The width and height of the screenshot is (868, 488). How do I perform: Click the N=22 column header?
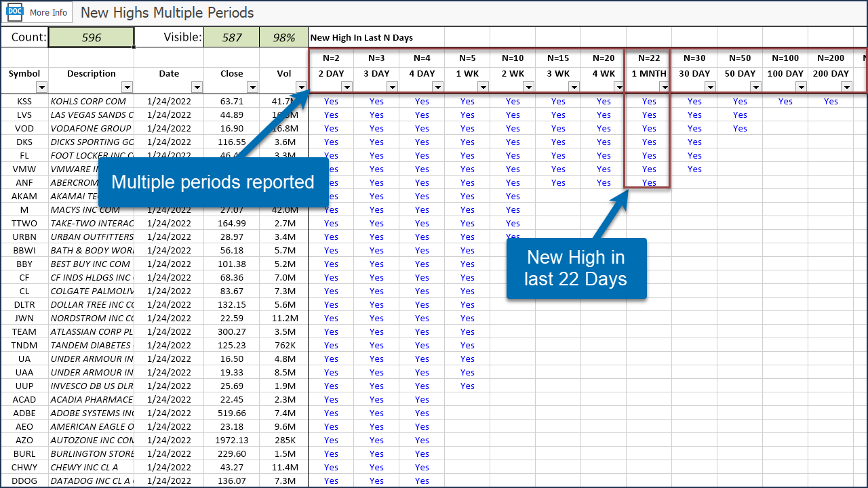click(x=649, y=58)
